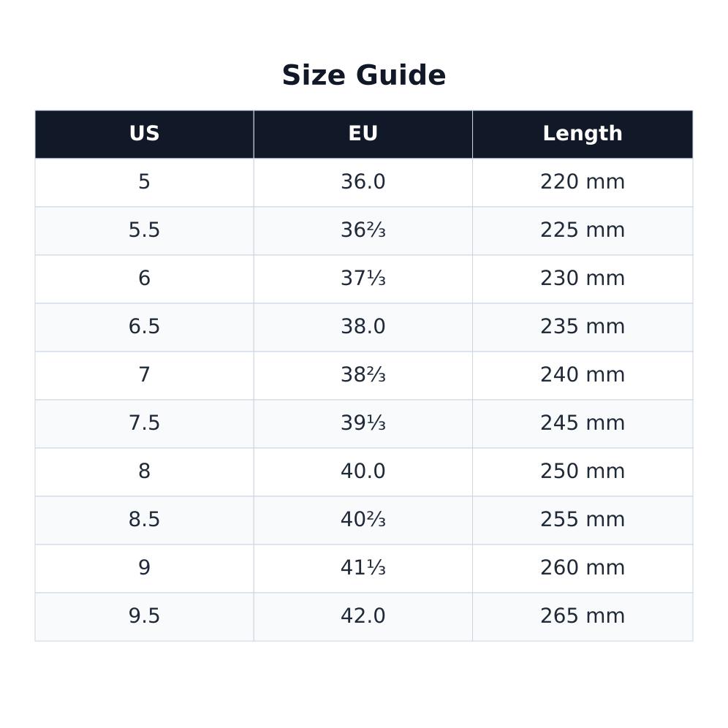Viewport: 728px width, 728px height.
Task: Select the US column header
Action: coord(145,134)
